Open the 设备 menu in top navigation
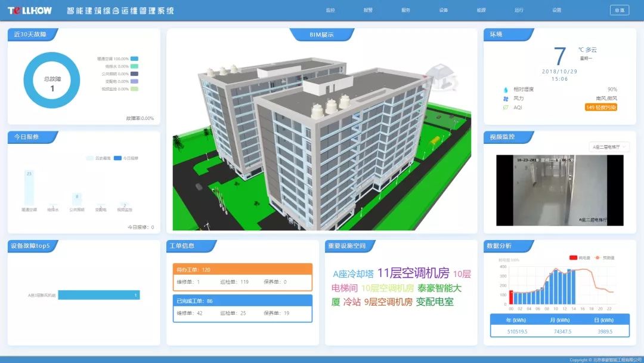644x363 pixels. point(443,10)
